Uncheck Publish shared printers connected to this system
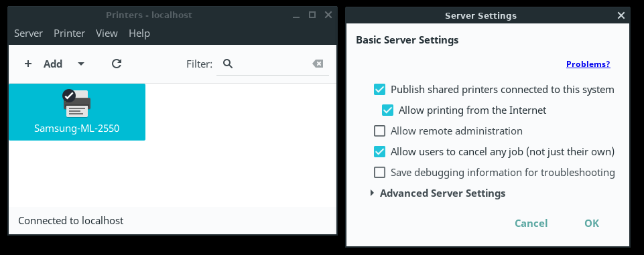 pyautogui.click(x=379, y=90)
